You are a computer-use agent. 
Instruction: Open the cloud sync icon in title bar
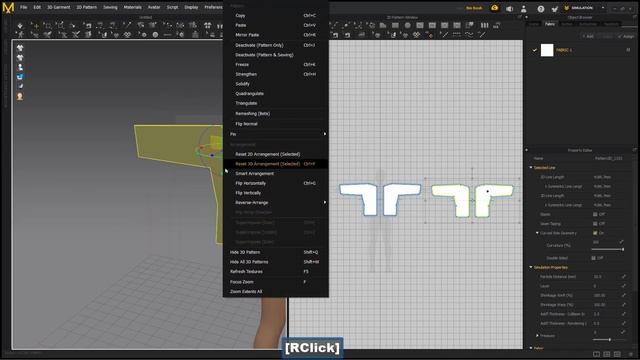pyautogui.click(x=495, y=8)
